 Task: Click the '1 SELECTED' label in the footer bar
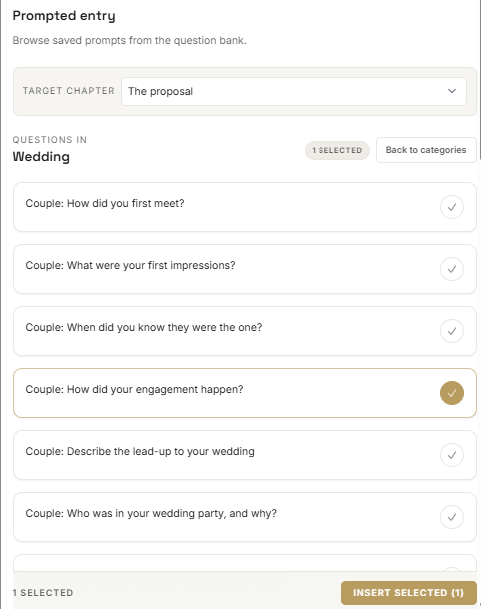43,593
